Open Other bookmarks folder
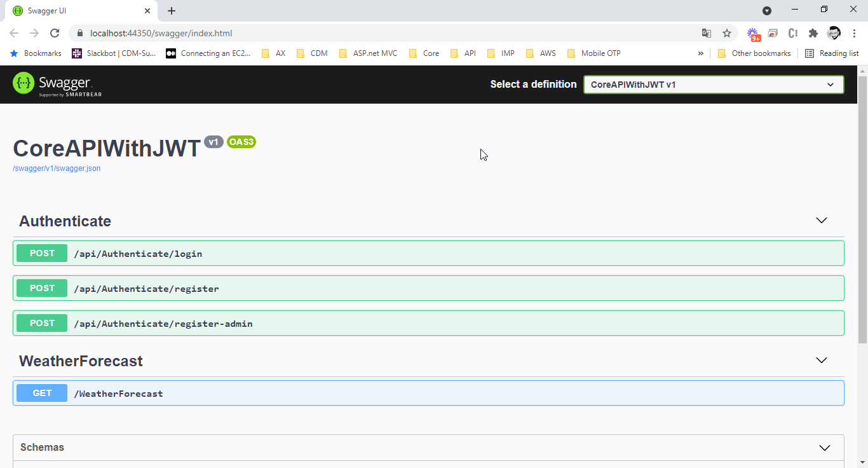The height and width of the screenshot is (468, 868). (x=754, y=53)
